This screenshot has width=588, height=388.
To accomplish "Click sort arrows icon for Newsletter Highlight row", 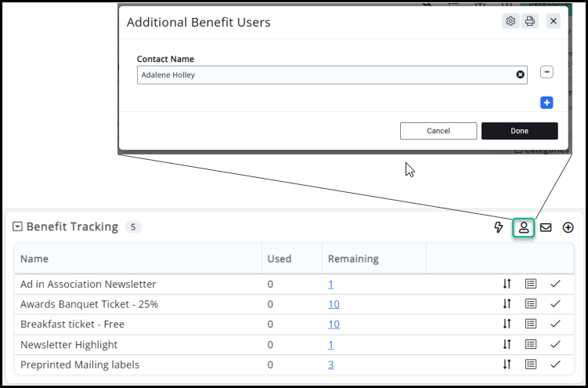I will tap(507, 344).
